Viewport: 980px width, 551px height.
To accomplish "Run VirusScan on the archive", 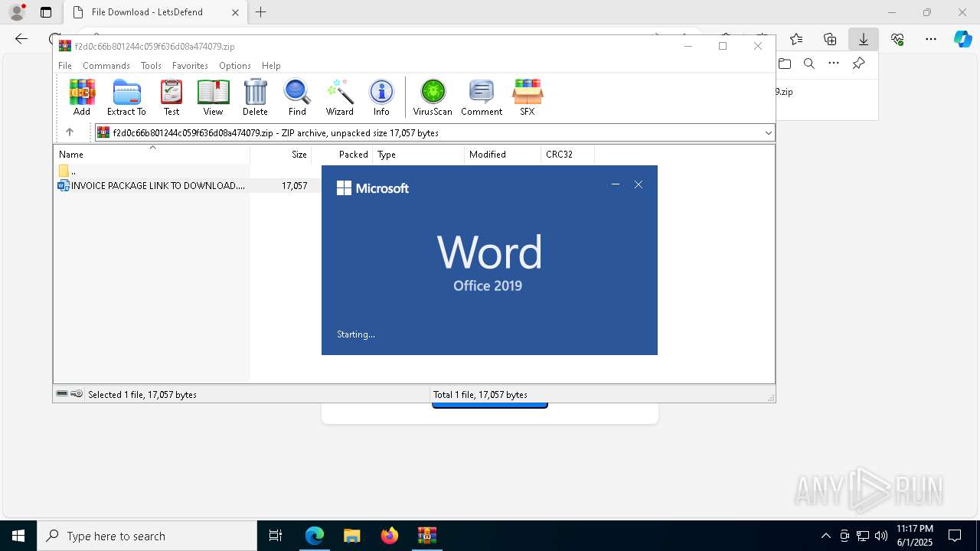I will tap(433, 97).
